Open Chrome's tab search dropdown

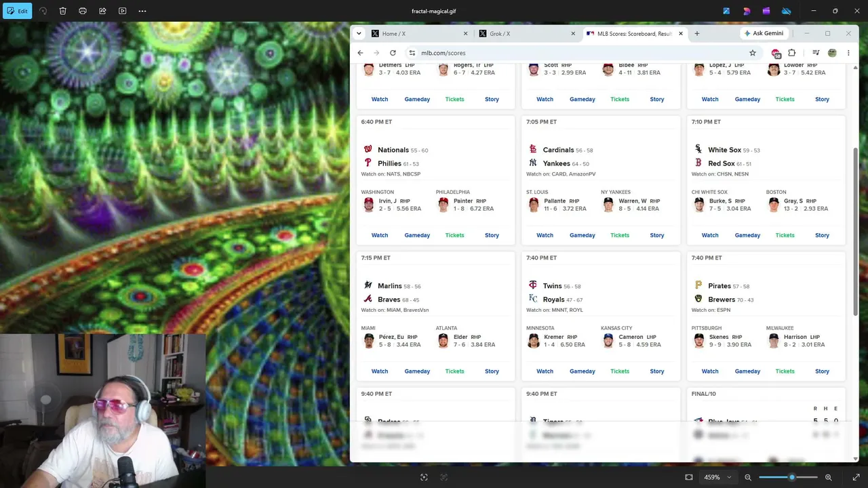pos(359,33)
